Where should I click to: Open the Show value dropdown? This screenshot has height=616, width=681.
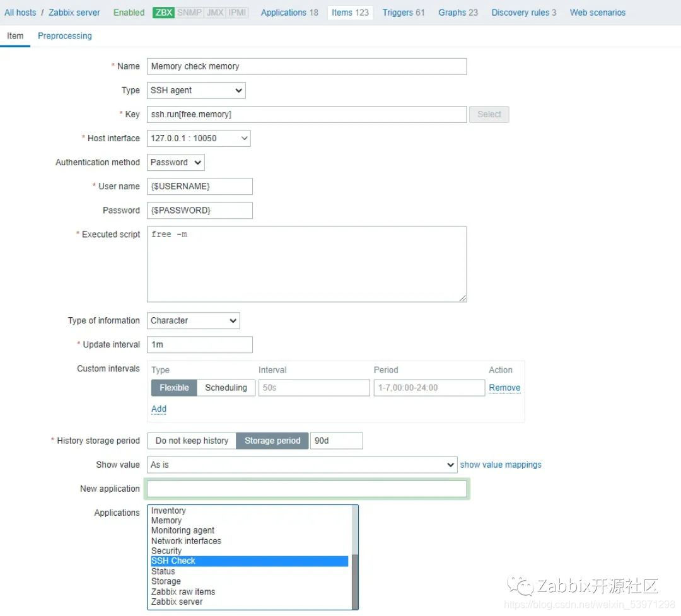click(302, 465)
